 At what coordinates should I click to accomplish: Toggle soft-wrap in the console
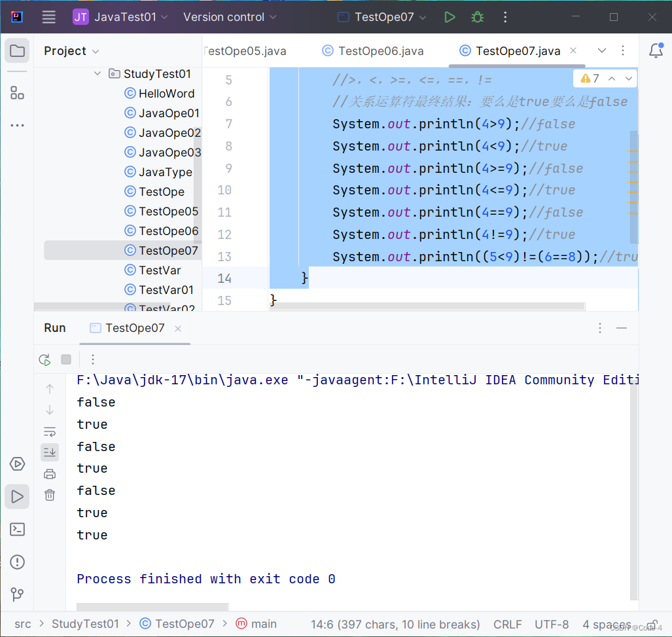(x=50, y=431)
